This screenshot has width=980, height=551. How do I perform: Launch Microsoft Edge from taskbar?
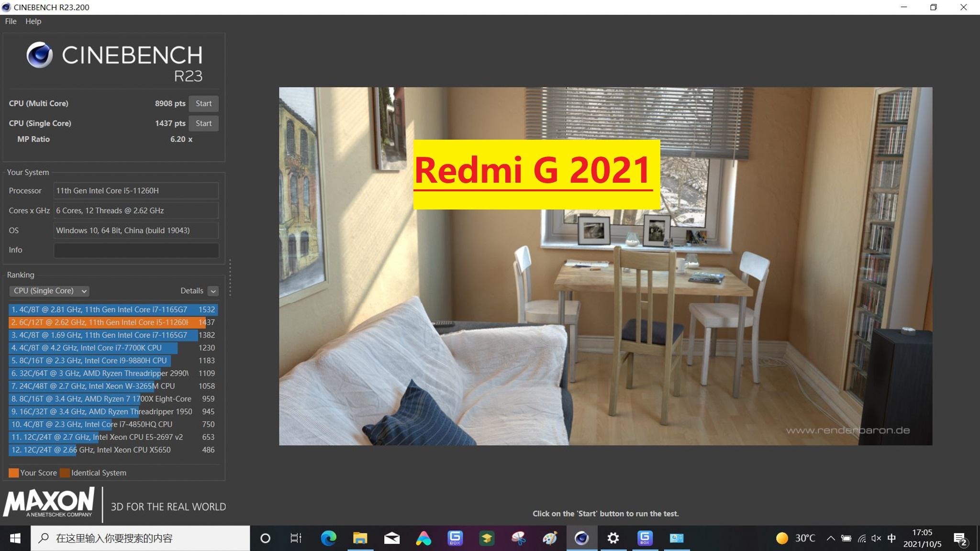click(x=328, y=538)
